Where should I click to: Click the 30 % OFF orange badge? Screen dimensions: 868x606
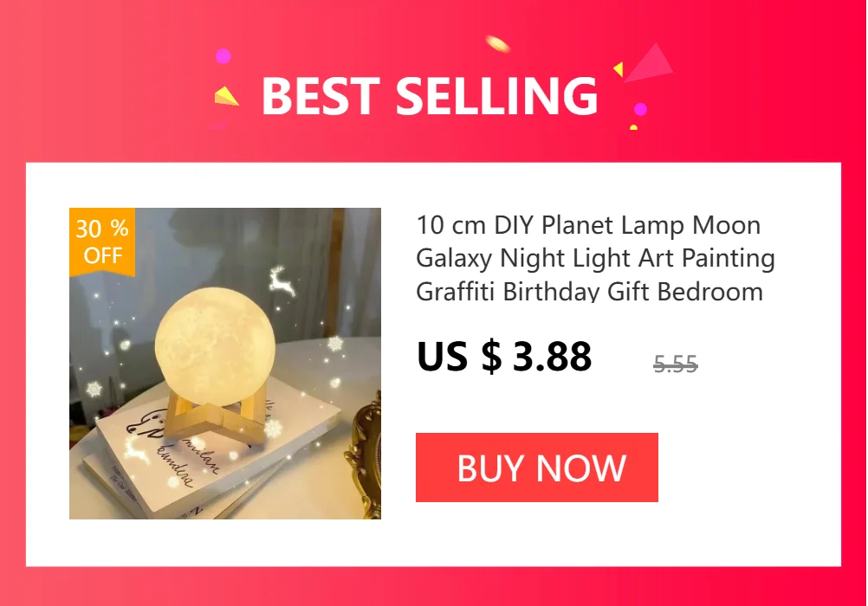(x=102, y=242)
